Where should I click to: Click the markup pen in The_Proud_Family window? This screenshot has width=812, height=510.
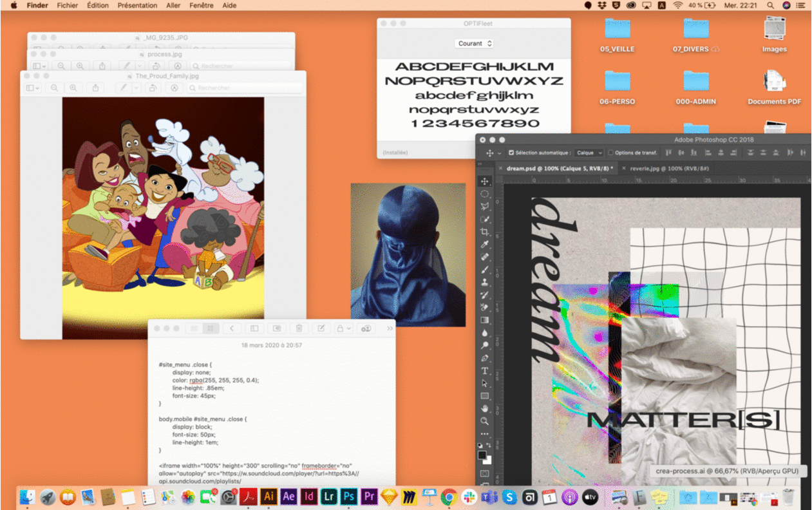(124, 88)
